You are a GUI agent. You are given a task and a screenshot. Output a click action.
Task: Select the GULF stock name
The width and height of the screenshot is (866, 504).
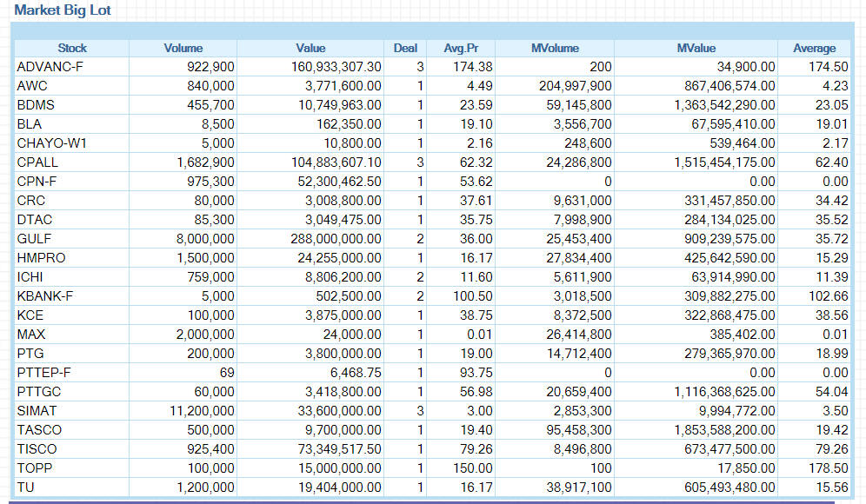[34, 239]
